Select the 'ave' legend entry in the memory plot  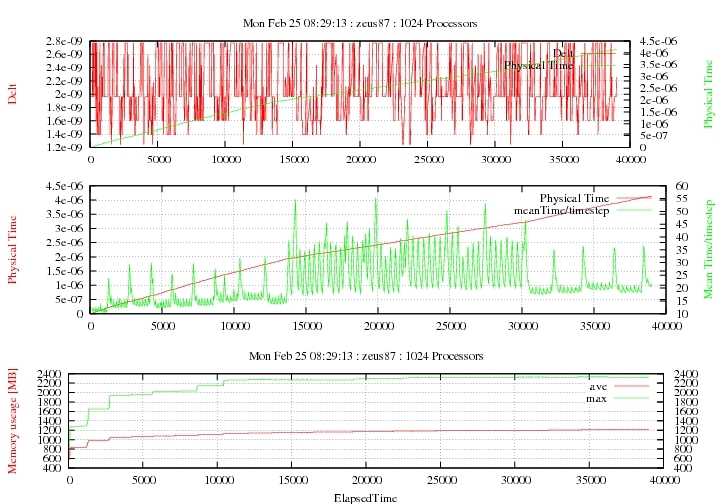pyautogui.click(x=598, y=386)
